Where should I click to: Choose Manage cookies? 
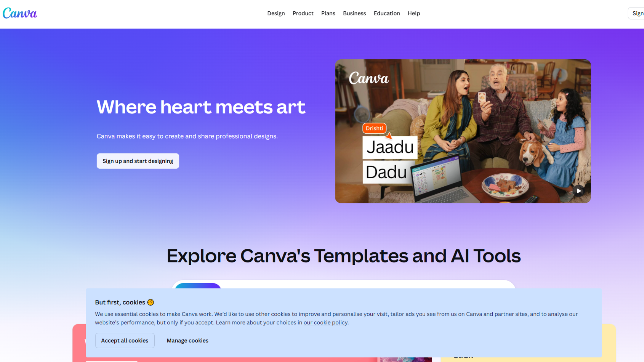coord(187,340)
